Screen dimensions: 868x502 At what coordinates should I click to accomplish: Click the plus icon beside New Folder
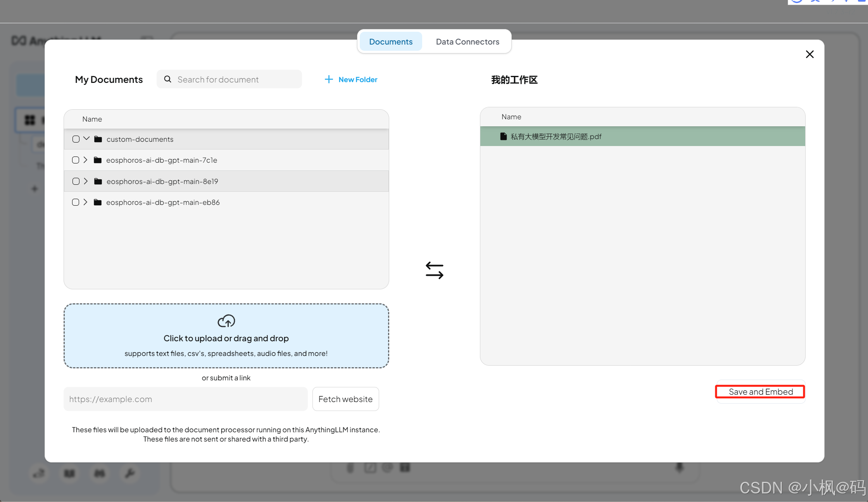328,79
